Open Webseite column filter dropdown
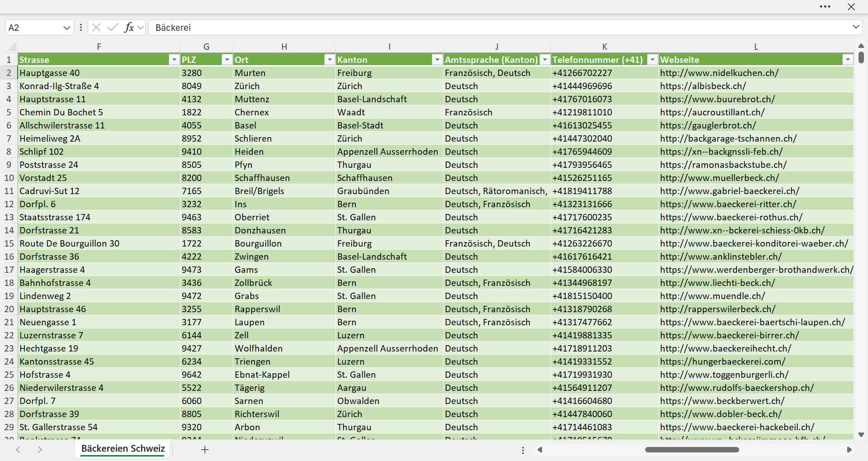Image resolution: width=868 pixels, height=461 pixels. [x=848, y=60]
